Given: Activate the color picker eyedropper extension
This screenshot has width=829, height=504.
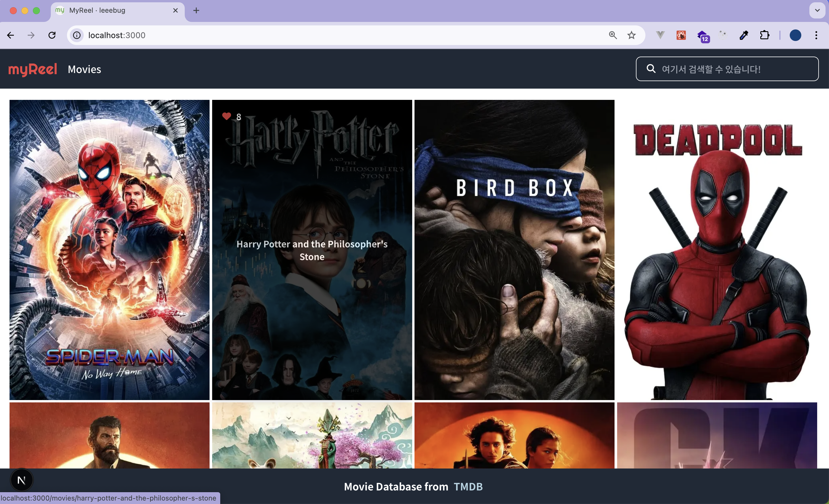Looking at the screenshot, I should tap(744, 35).
